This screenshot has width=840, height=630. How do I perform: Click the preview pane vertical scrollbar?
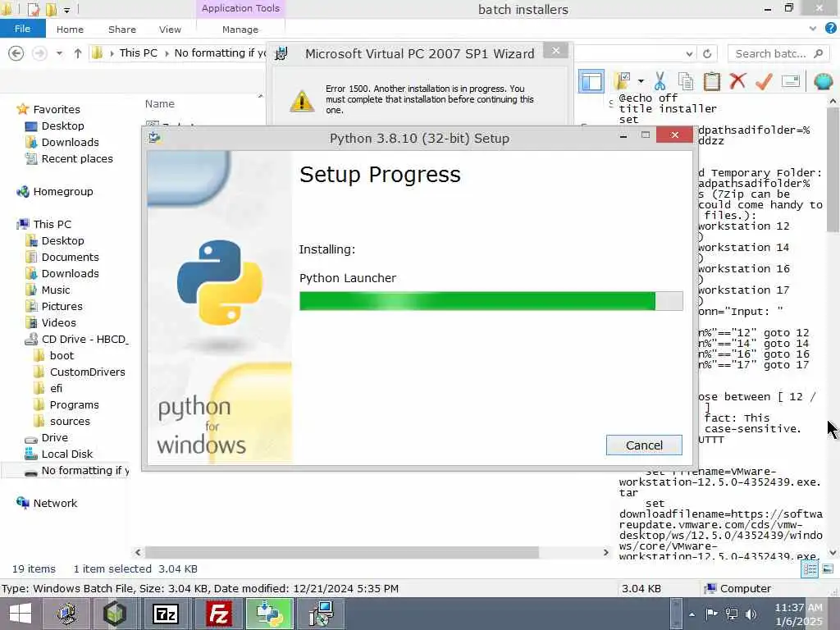(x=833, y=169)
